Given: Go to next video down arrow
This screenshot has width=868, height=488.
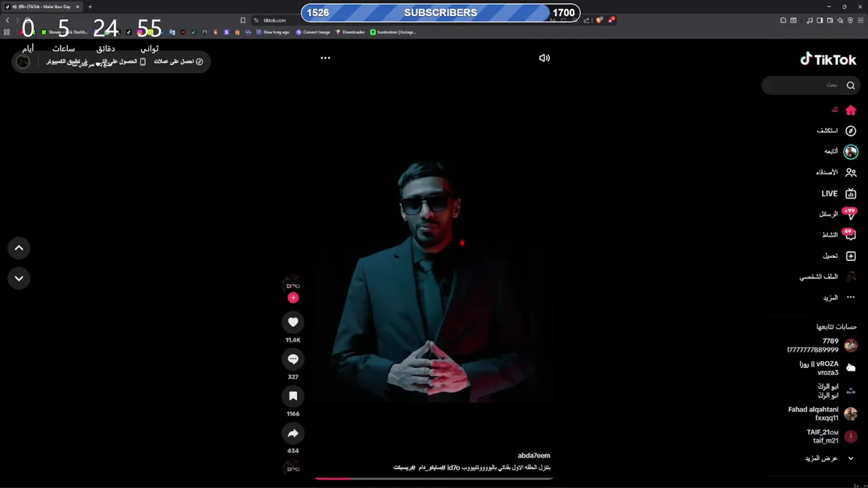Looking at the screenshot, I should point(19,279).
